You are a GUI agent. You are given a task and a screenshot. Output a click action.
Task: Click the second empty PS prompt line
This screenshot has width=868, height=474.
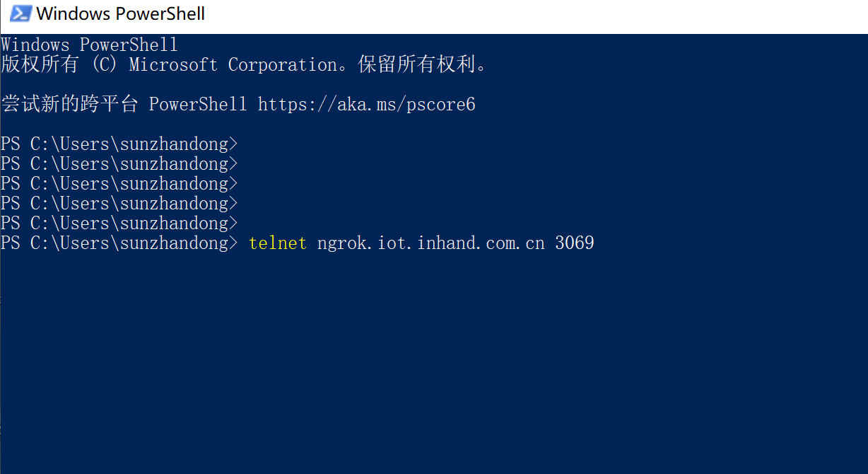(x=119, y=164)
